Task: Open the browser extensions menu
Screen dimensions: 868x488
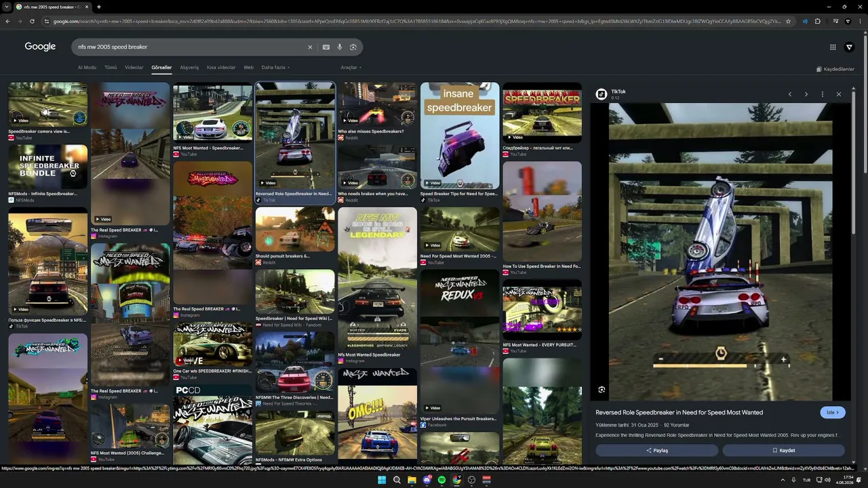Action: tap(818, 21)
